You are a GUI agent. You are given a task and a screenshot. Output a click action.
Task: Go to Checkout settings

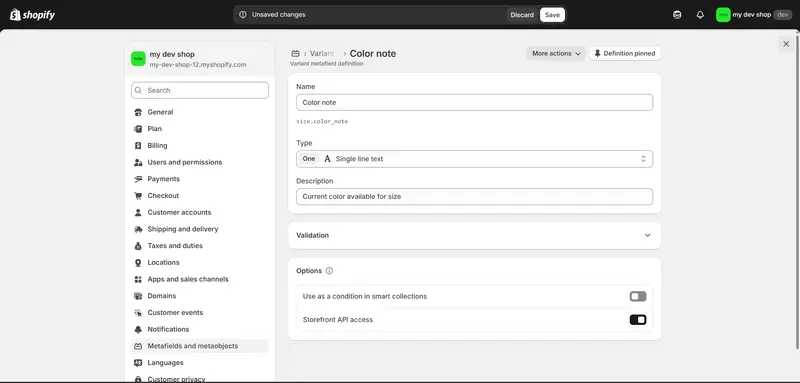pos(199,196)
